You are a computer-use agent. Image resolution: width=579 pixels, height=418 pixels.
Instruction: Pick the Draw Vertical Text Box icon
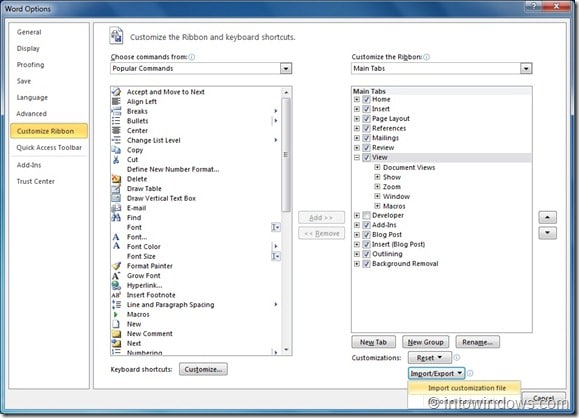116,198
